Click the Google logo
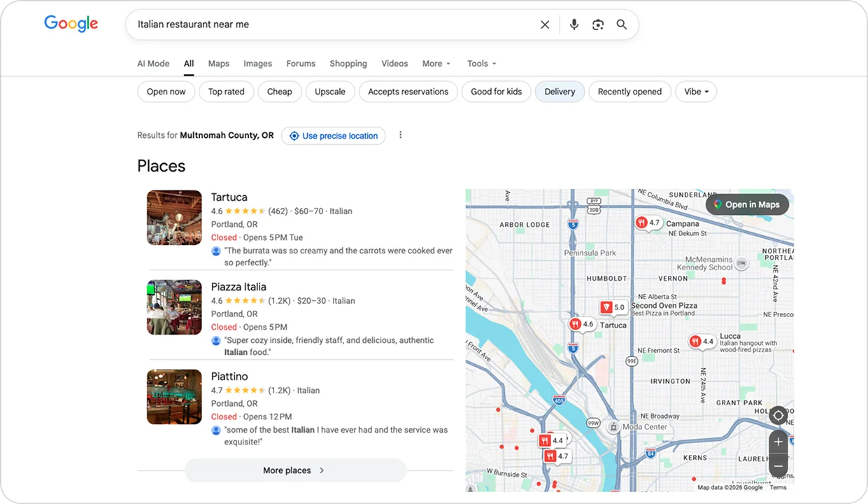Viewport: 868px width, 504px height. point(71,23)
